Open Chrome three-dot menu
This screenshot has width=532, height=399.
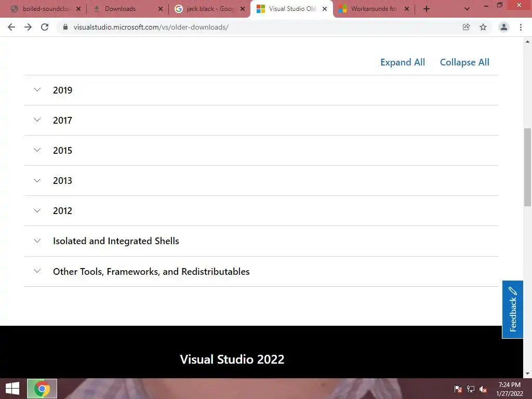point(521,27)
